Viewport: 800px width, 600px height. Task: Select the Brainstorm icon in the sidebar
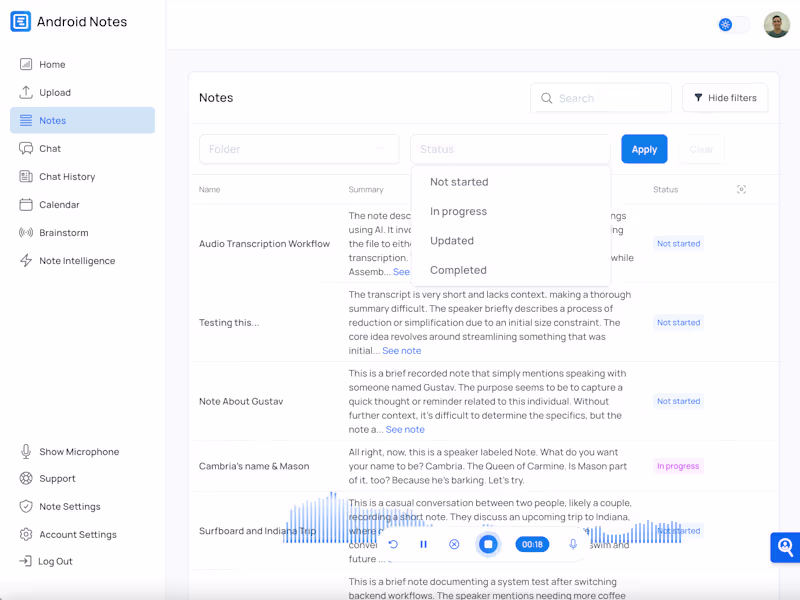point(26,232)
